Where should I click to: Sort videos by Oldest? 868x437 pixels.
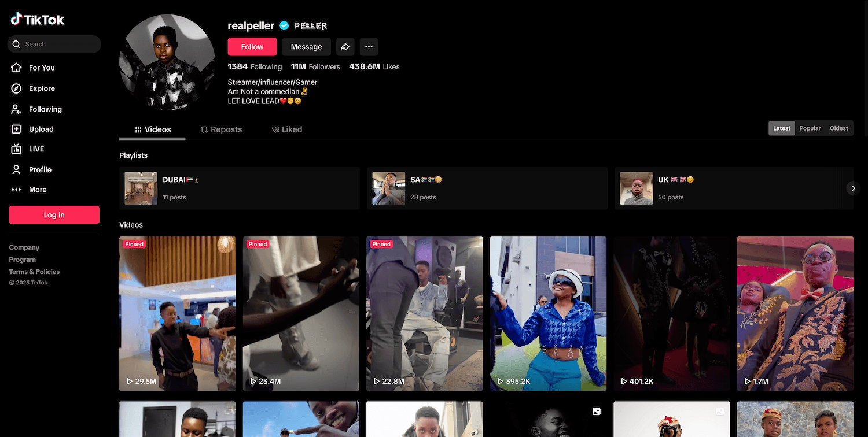838,128
